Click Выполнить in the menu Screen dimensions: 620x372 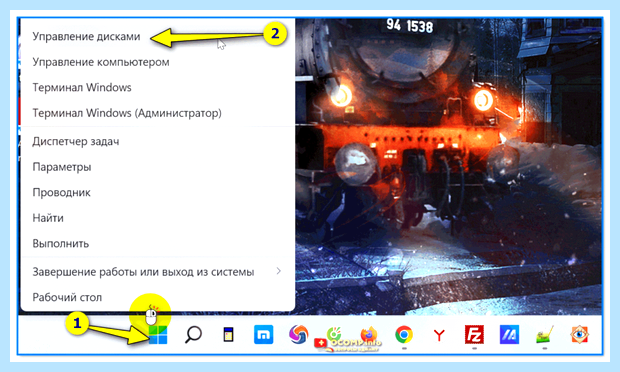pyautogui.click(x=60, y=244)
